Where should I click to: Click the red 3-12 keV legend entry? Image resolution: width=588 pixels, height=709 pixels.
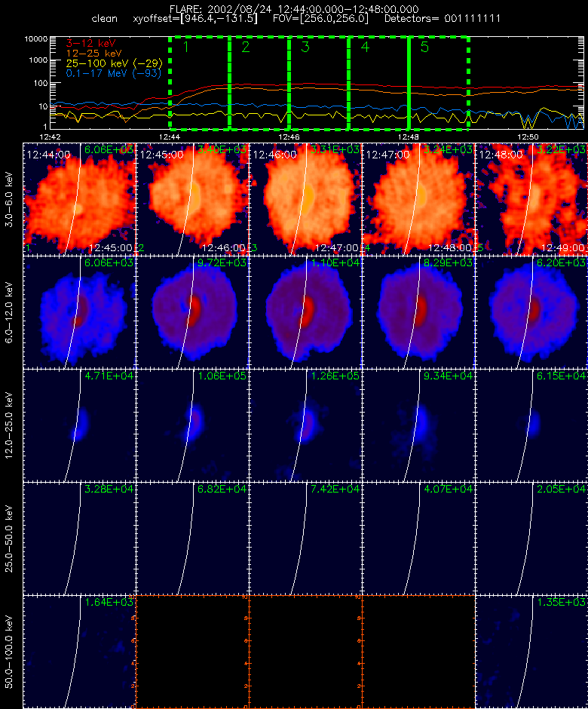click(x=91, y=44)
